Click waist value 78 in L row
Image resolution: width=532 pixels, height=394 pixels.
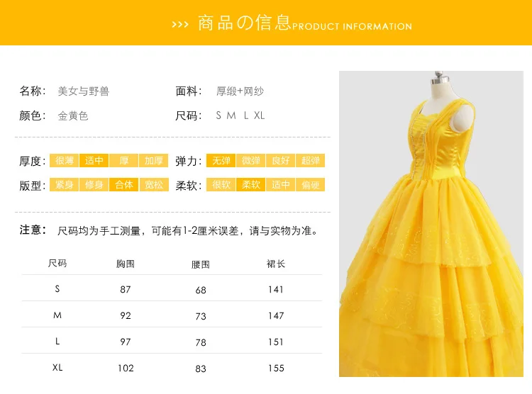(x=201, y=342)
